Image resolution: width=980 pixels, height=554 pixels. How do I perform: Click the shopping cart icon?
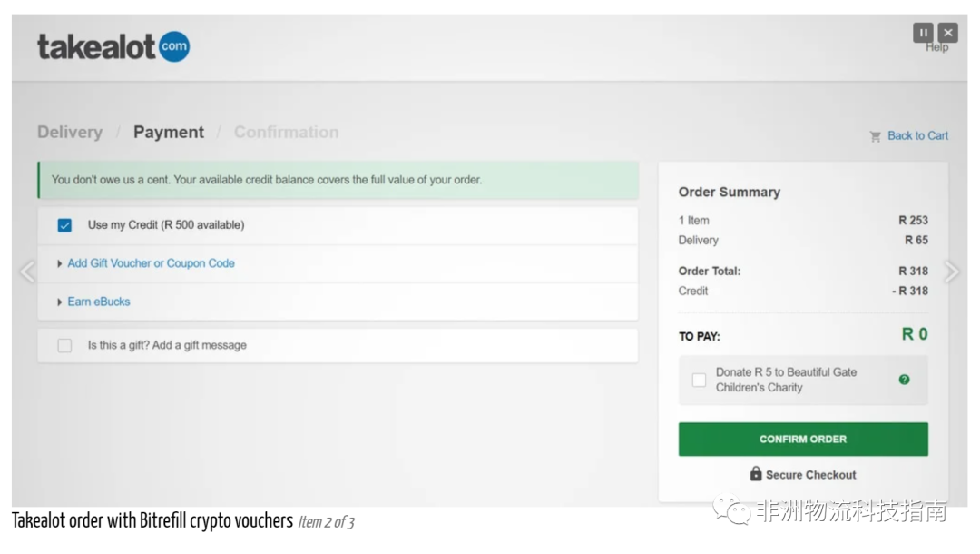coord(876,136)
